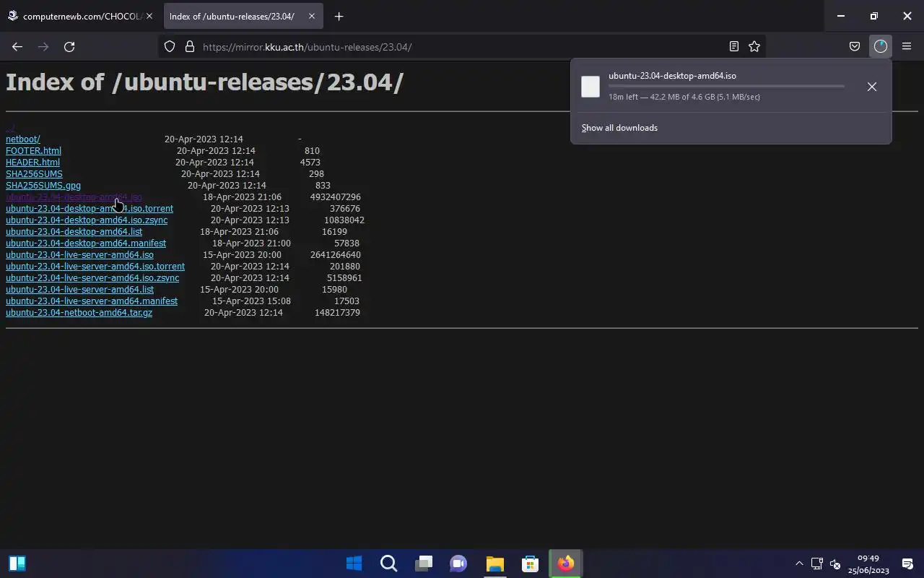Download ubuntu-23.04-netboot-amd64.tar.gz
This screenshot has width=924, height=578.
coord(79,313)
